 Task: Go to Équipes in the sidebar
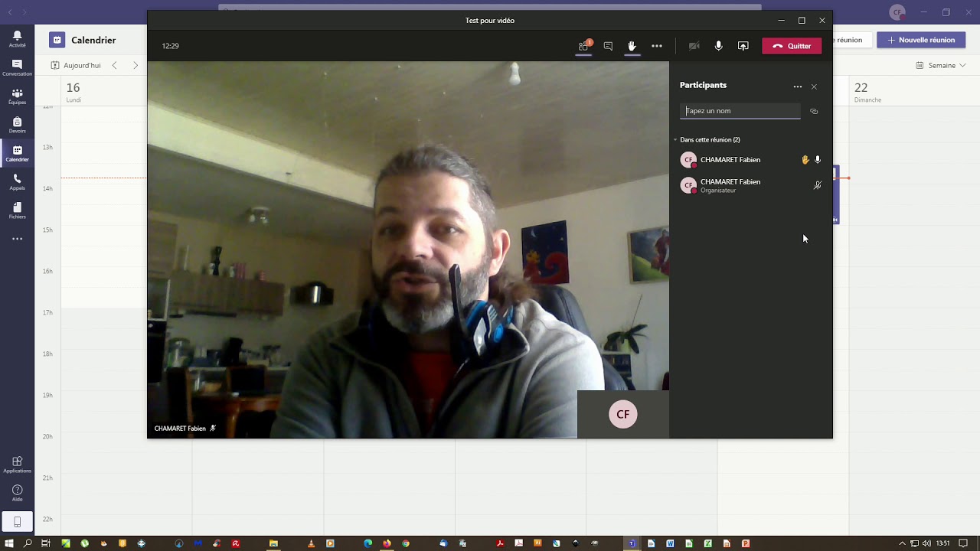pyautogui.click(x=17, y=96)
